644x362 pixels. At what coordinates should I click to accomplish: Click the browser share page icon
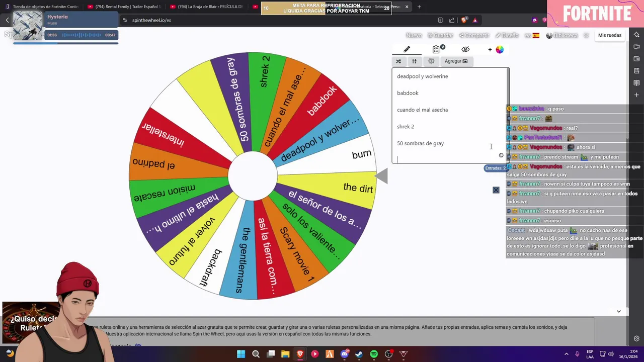click(x=451, y=20)
